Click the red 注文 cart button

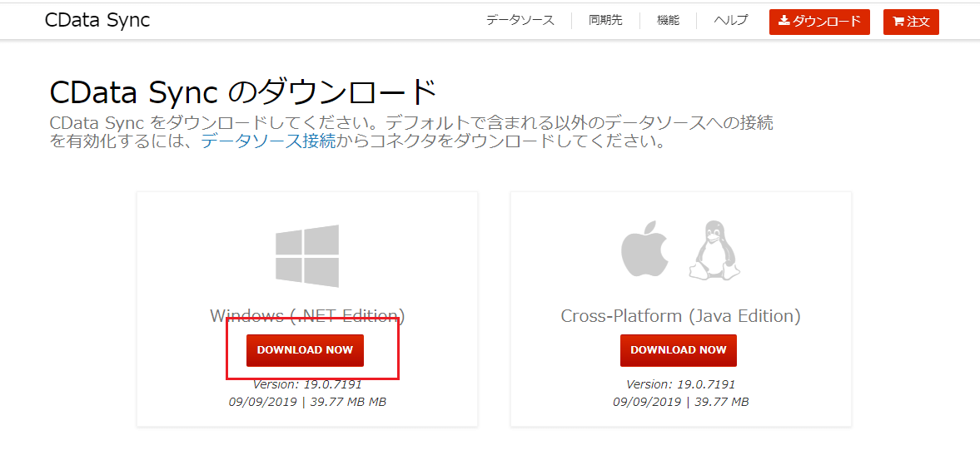click(911, 22)
